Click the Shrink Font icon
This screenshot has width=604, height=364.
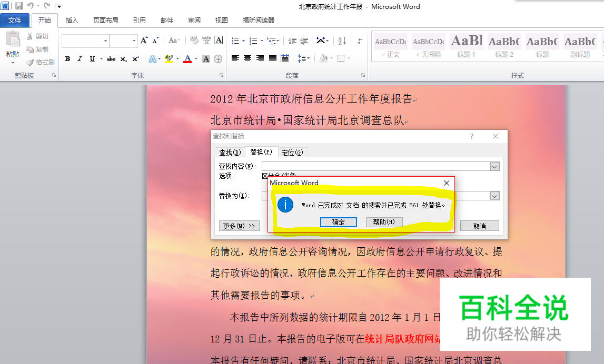[156, 41]
